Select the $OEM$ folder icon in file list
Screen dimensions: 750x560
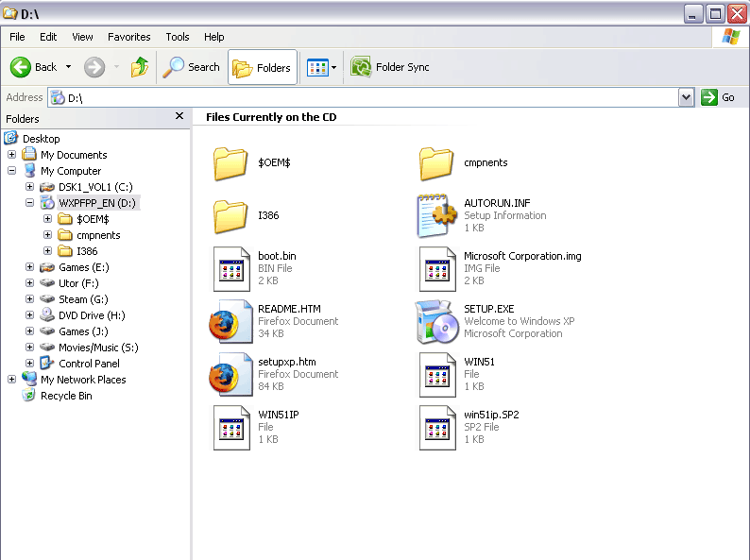tap(230, 163)
